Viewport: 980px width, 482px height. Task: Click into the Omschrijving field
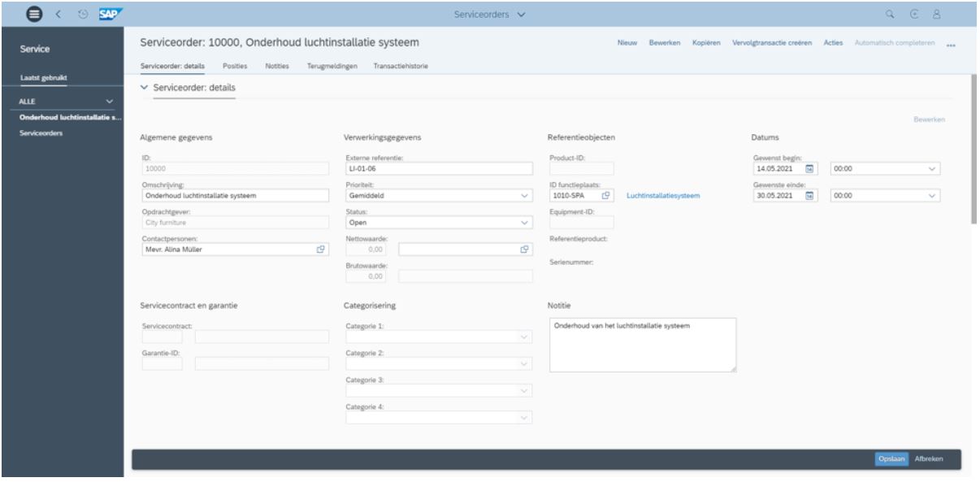(x=235, y=196)
